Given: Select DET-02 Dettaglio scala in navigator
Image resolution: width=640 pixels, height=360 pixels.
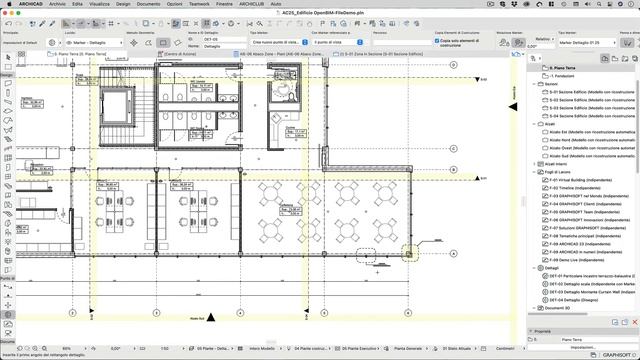Looking at the screenshot, I should click(588, 284).
